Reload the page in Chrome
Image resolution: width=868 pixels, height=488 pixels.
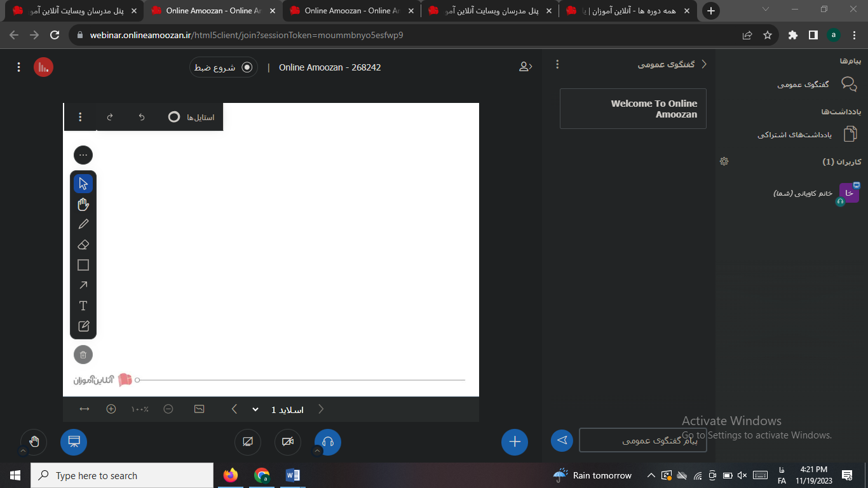pos(55,35)
